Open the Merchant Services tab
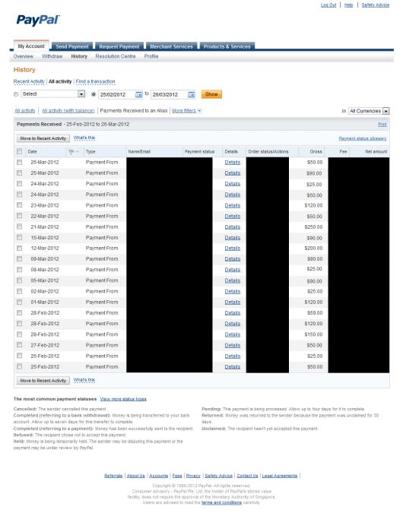Image resolution: width=403 pixels, height=532 pixels. [171, 46]
